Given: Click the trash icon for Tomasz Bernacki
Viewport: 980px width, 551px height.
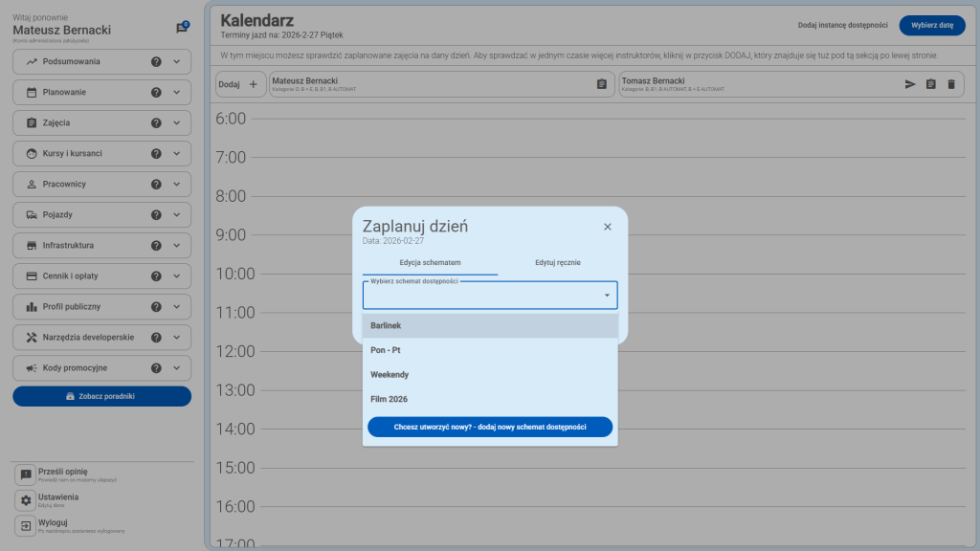Looking at the screenshot, I should pos(950,84).
